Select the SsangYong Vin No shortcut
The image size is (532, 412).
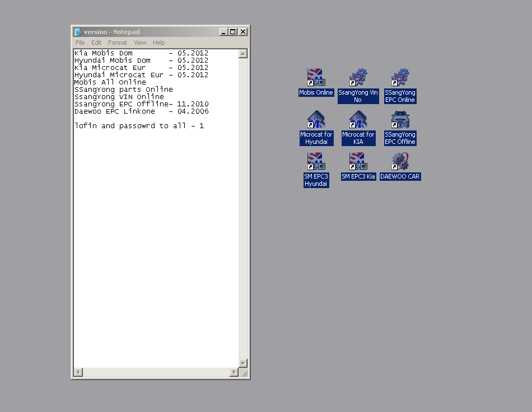[x=358, y=77]
